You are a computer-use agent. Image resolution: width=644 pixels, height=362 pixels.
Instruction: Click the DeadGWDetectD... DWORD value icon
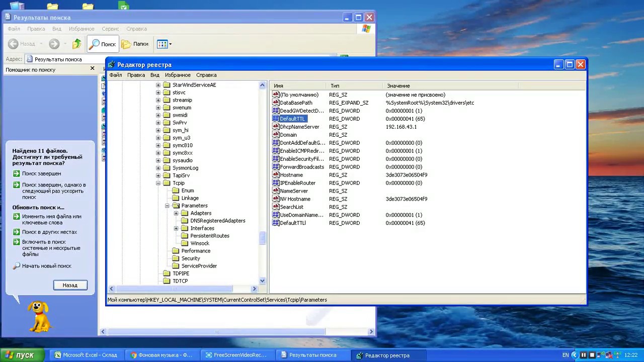point(276,111)
